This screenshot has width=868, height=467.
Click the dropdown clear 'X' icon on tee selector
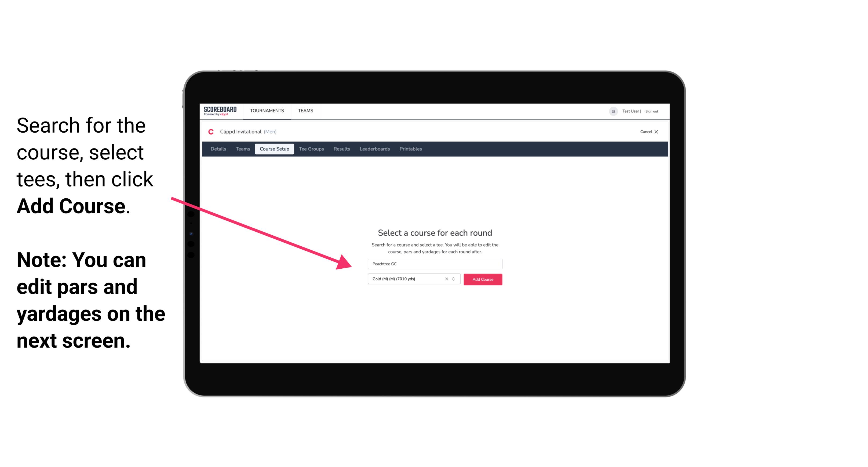coord(446,279)
